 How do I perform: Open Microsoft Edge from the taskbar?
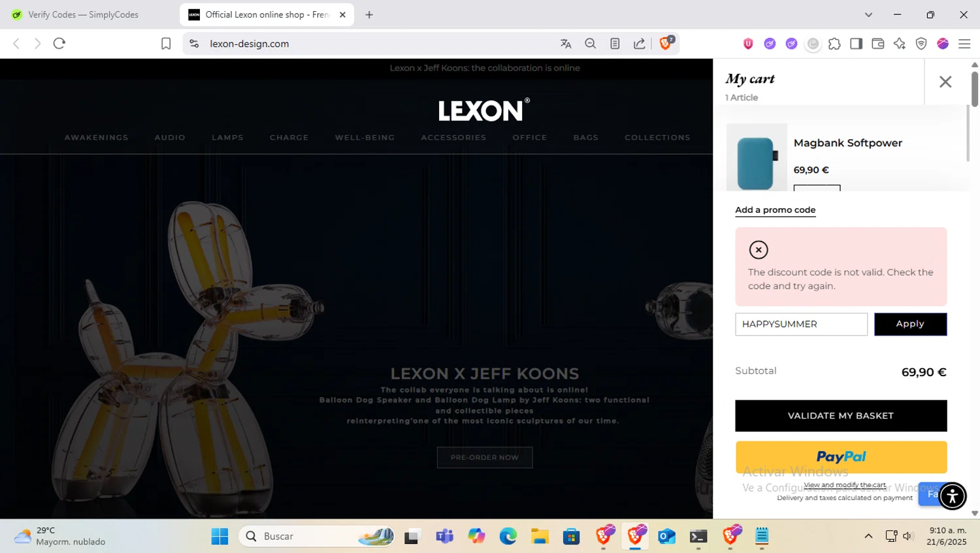coord(508,536)
